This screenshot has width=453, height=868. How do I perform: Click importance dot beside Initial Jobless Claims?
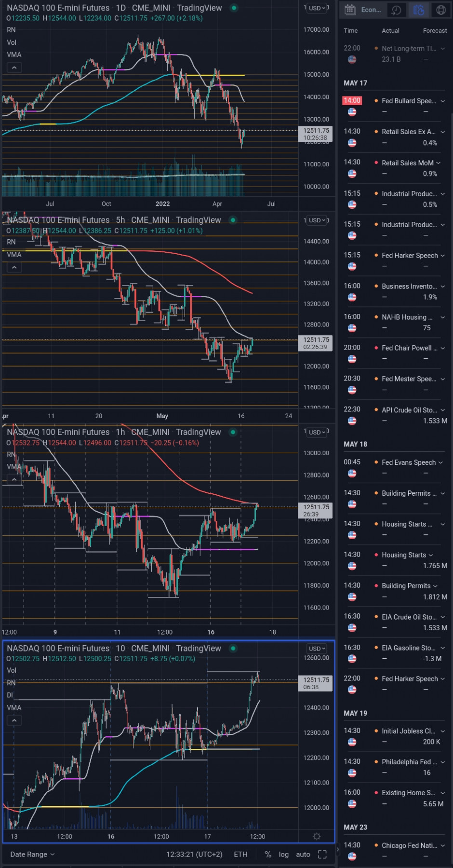click(x=376, y=731)
